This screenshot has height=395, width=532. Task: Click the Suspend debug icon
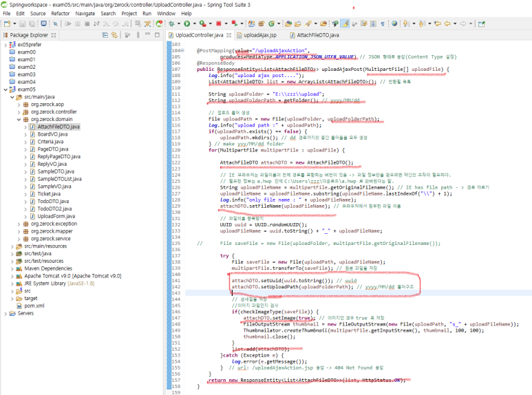coord(78,24)
